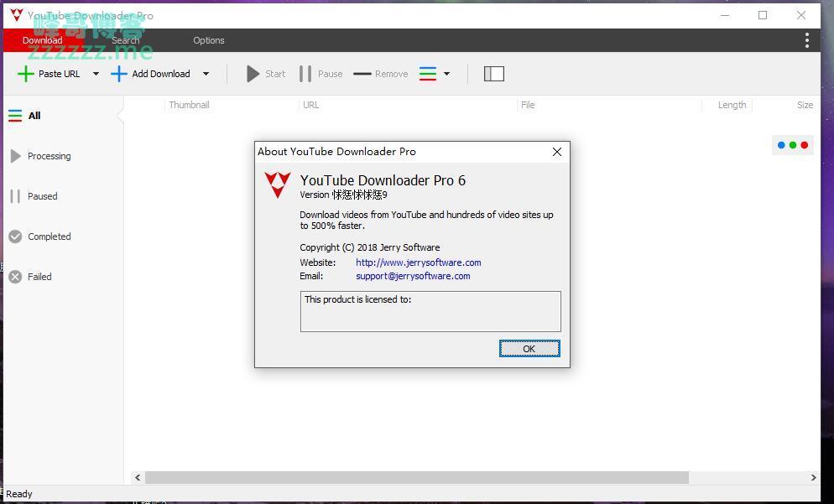Screen dimensions: 834x504
Task: Expand the Paste URL dropdown arrow
Action: 96,74
